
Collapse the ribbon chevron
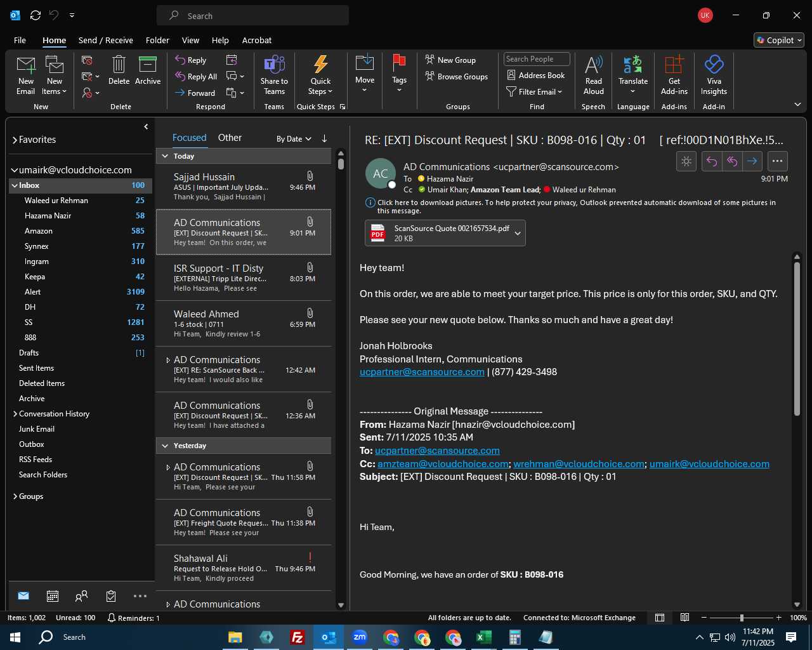point(797,104)
